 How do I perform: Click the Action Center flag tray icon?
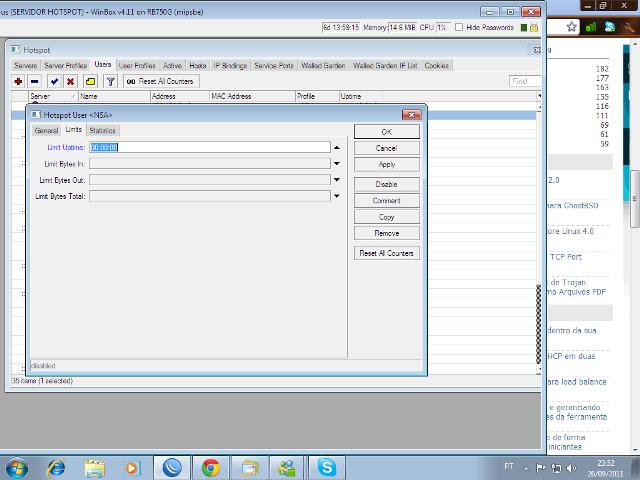[541, 468]
